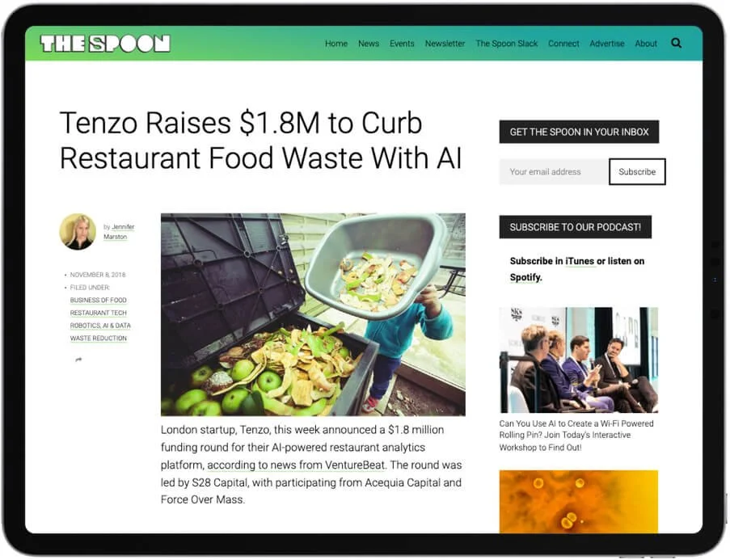Screen dimensions: 730x560
Task: Open the Business of Food category
Action: (99, 301)
